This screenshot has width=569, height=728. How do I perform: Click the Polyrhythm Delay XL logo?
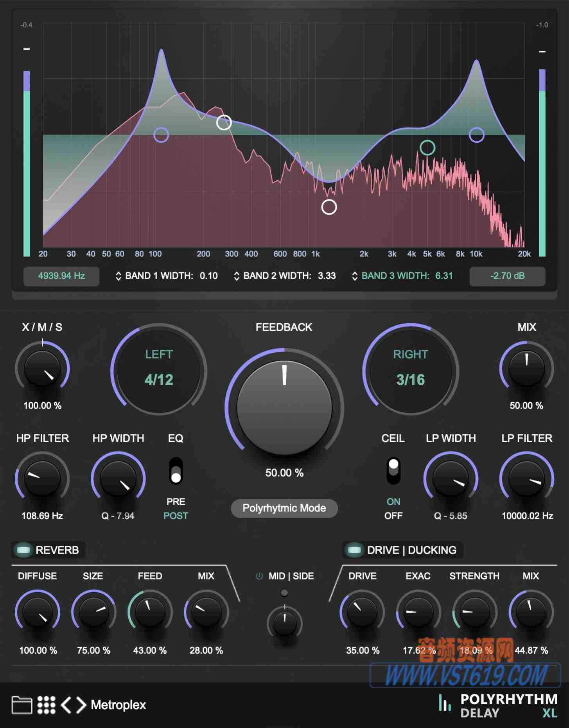pyautogui.click(x=498, y=706)
